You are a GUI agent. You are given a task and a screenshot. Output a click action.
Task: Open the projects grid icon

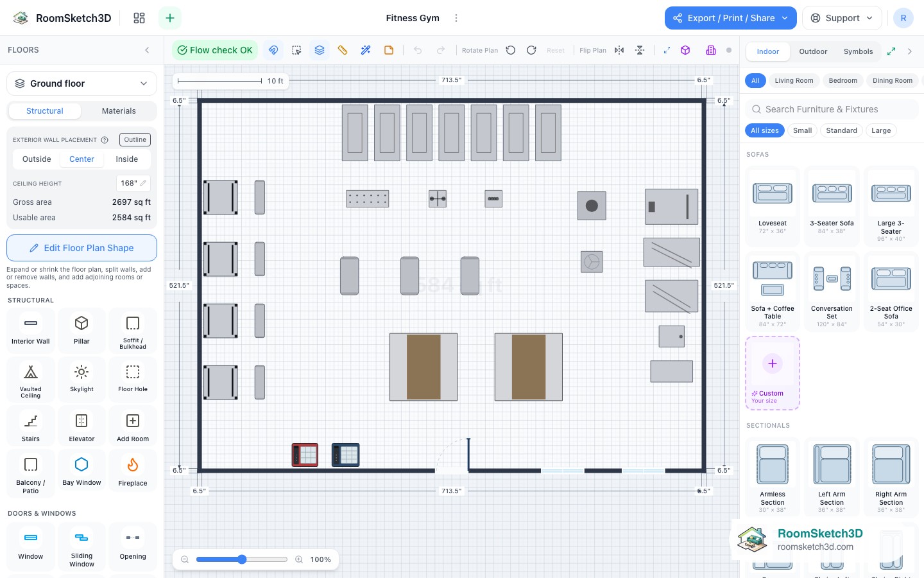[139, 18]
